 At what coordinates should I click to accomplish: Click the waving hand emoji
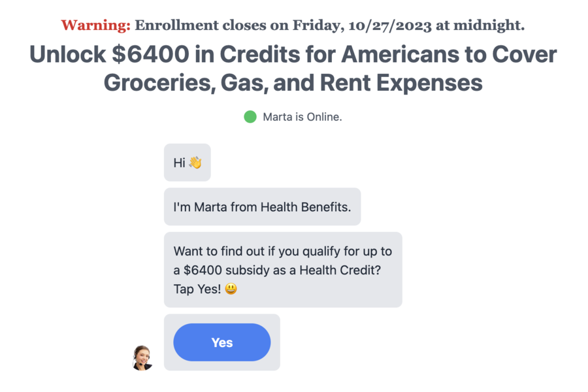[x=195, y=163]
